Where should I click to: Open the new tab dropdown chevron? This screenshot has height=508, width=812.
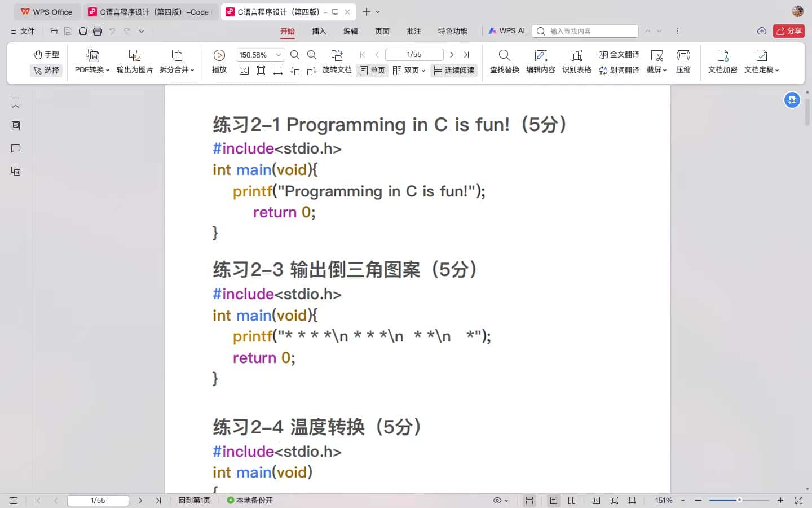coord(378,12)
